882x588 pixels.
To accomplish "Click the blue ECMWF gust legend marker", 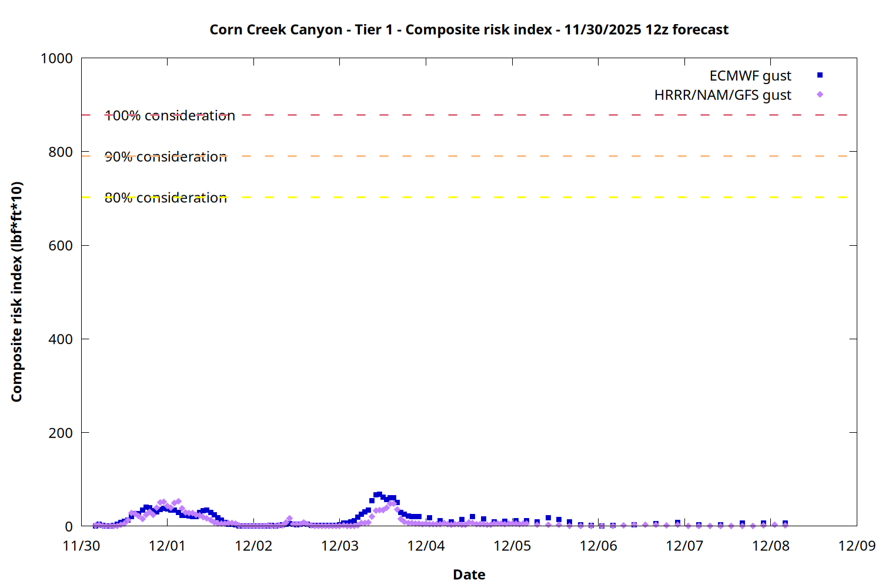I will [820, 75].
